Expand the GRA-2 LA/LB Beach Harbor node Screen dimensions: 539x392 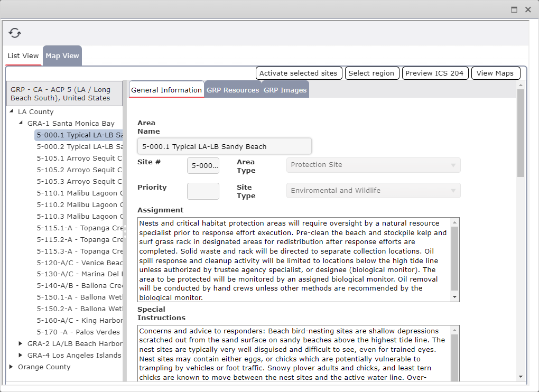21,343
